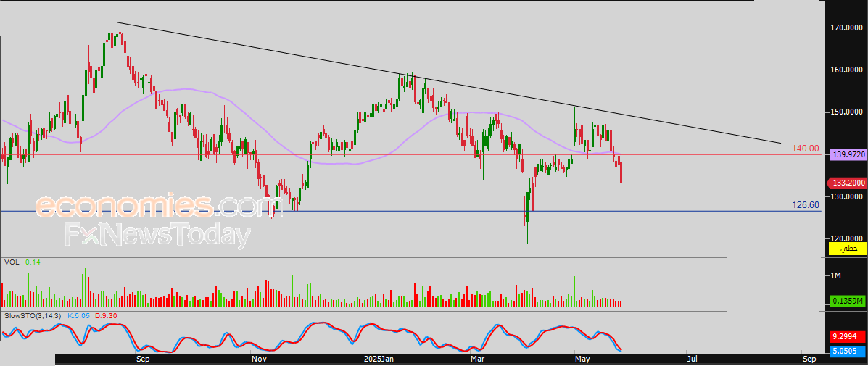Click the D:9.30 stochastic value
Screen dimensions: 868x366
(105, 316)
